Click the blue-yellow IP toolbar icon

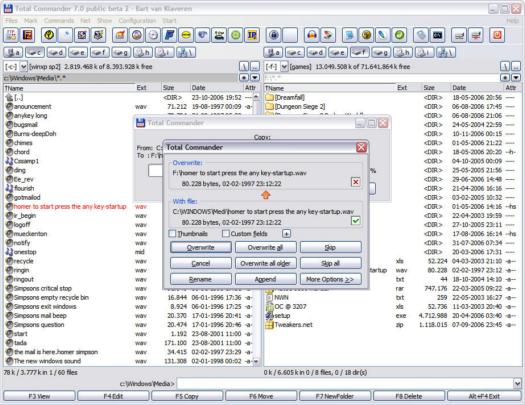click(x=252, y=35)
